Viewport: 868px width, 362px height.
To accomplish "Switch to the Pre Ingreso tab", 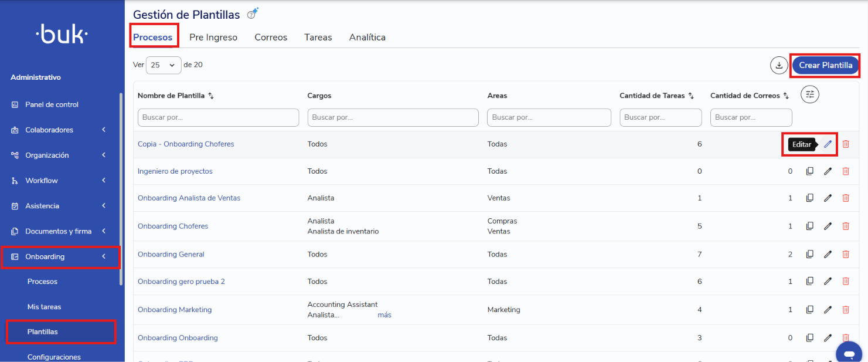I will click(213, 37).
